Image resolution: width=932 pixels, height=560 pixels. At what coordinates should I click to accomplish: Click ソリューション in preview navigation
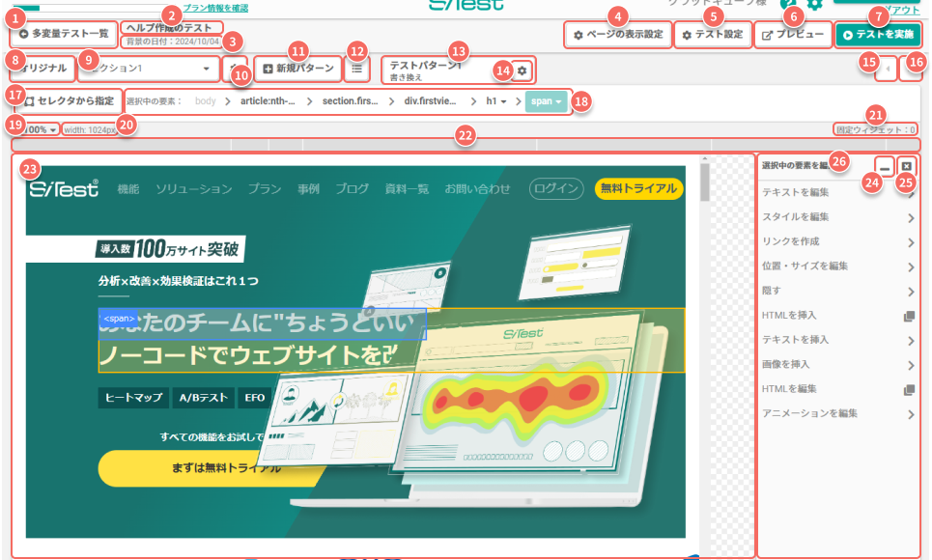(x=194, y=189)
